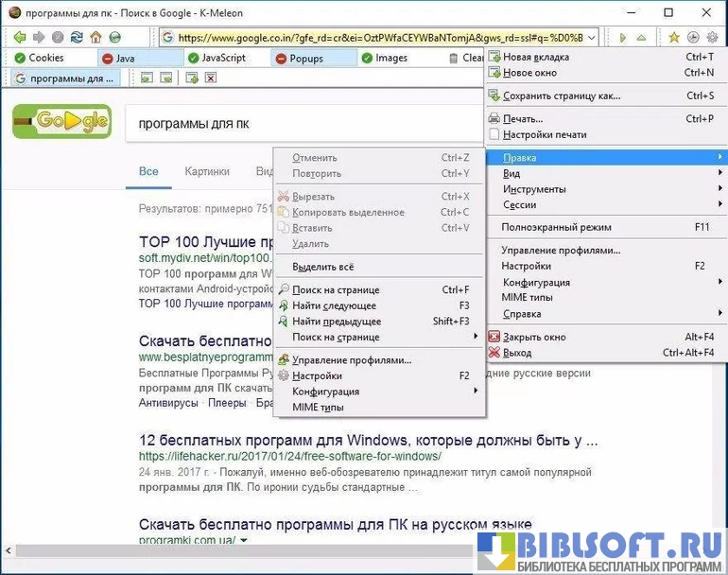This screenshot has width=728, height=575.
Task: Click the Google logo on the page
Action: (61, 123)
